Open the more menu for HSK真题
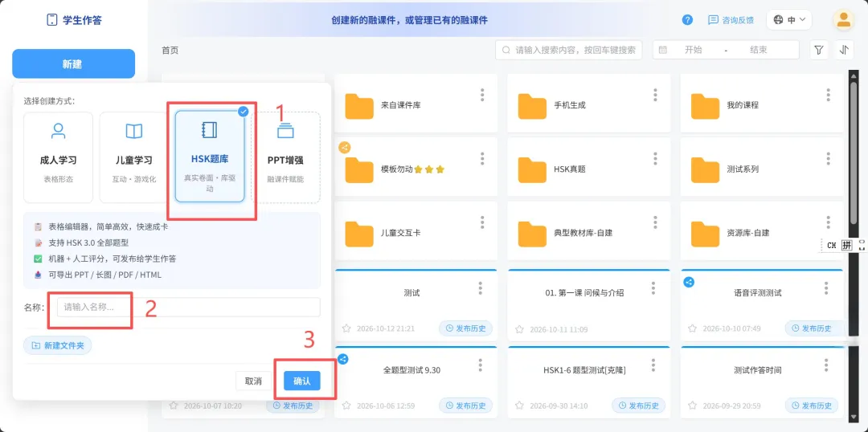This screenshot has width=868, height=432. pos(655,159)
